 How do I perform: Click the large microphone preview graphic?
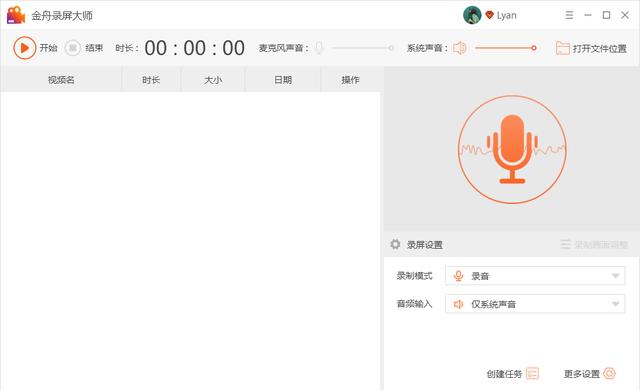click(x=512, y=149)
